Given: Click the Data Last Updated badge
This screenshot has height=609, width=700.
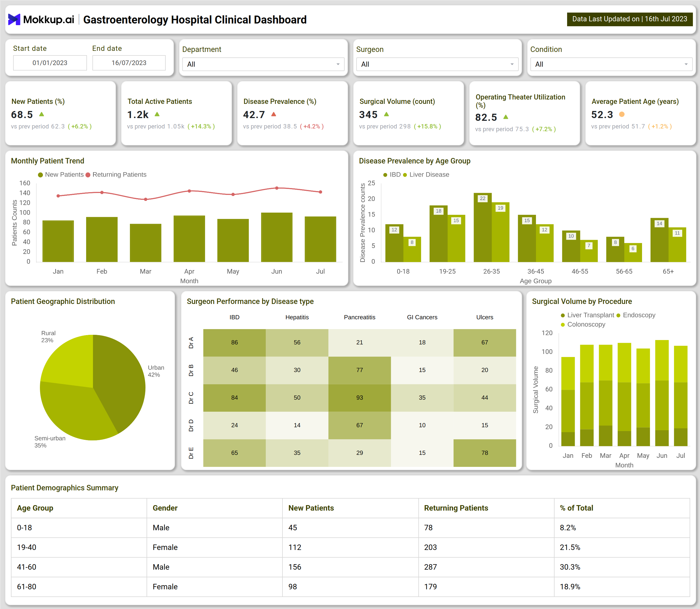Looking at the screenshot, I should coord(630,19).
